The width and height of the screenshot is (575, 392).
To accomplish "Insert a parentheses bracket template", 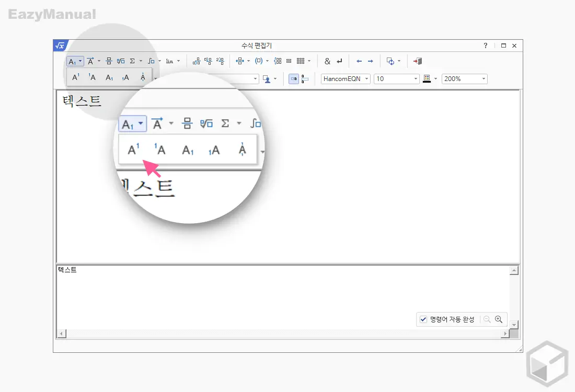I will click(259, 61).
